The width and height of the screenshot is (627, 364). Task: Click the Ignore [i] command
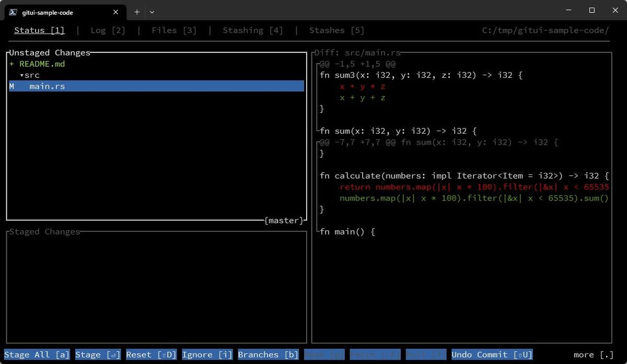(x=207, y=355)
